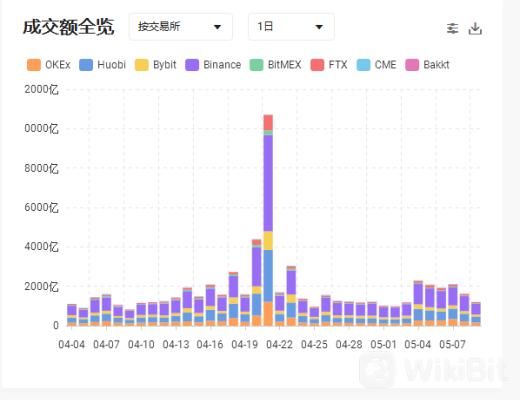Toggle Bybit series in the legend
Screen dimensions: 520x400
[x=155, y=65]
